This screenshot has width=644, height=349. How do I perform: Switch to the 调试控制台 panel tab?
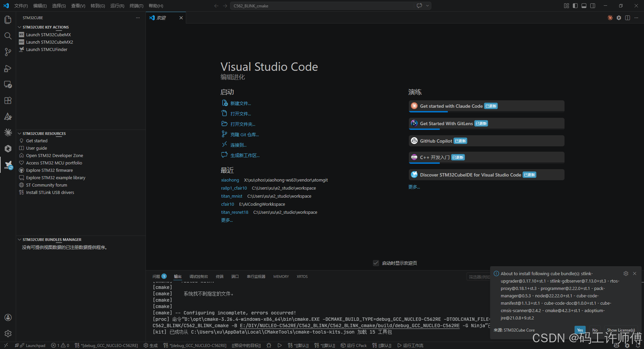coord(199,277)
